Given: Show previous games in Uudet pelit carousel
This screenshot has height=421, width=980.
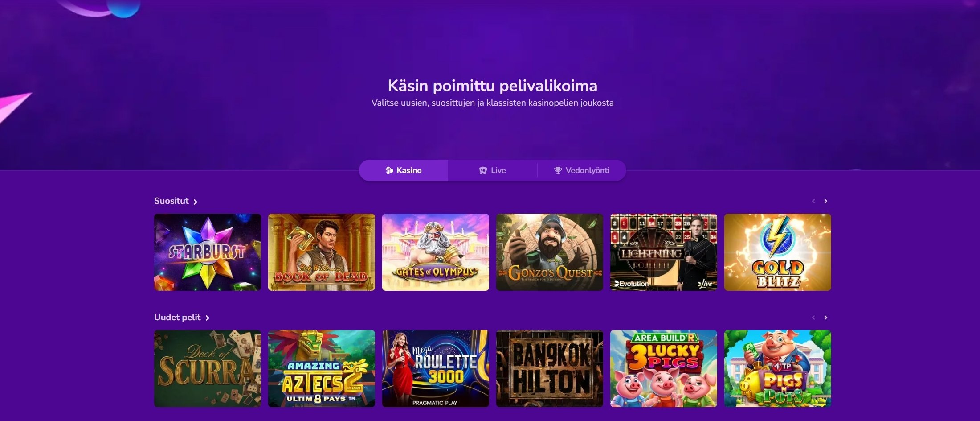Looking at the screenshot, I should 813,318.
